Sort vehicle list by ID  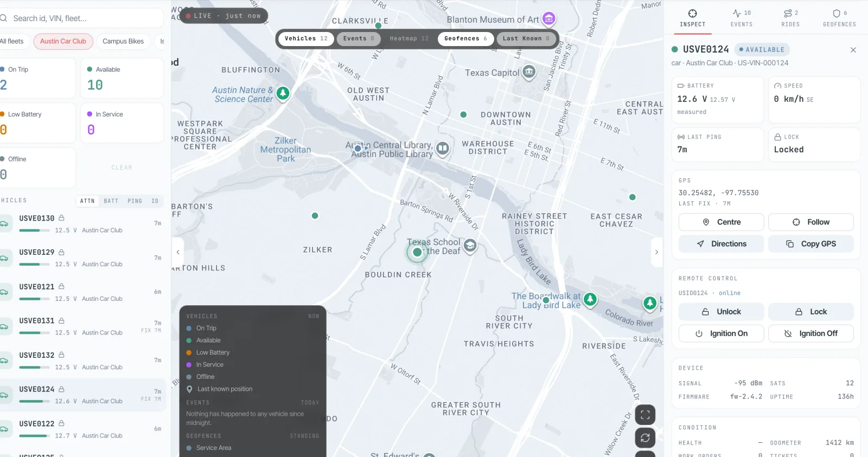[x=155, y=201]
